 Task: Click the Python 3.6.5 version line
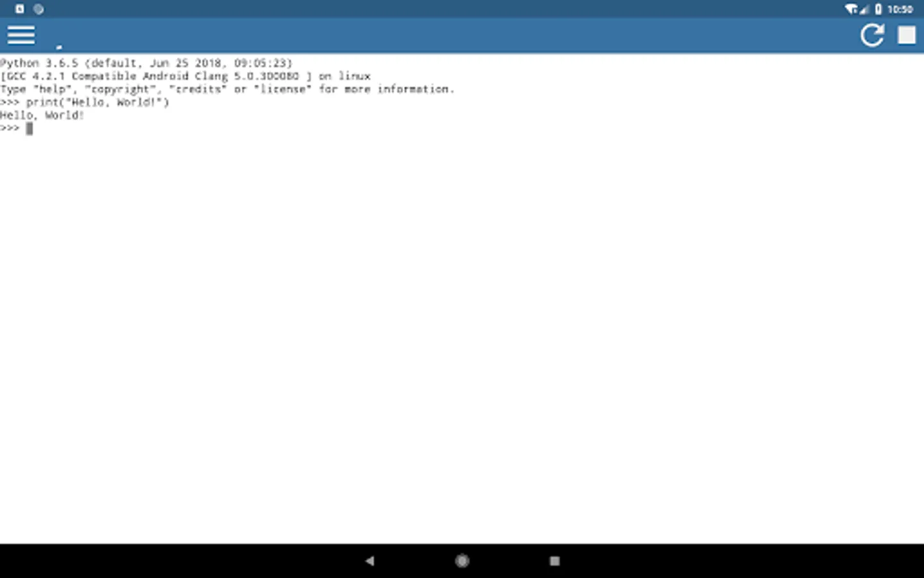click(x=146, y=63)
